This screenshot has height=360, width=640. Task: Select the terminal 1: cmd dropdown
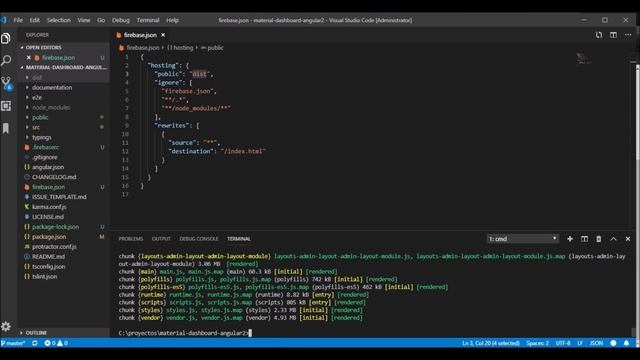click(x=522, y=239)
